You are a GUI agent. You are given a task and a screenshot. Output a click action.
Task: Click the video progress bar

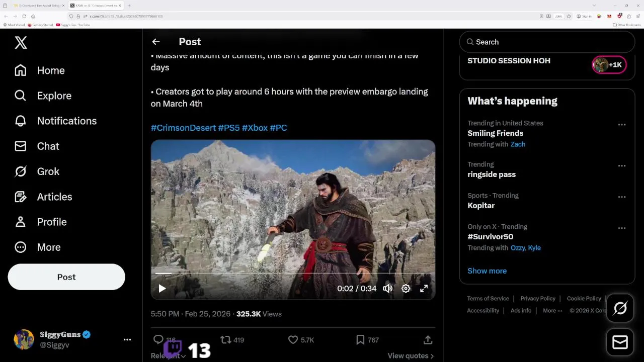(x=293, y=274)
